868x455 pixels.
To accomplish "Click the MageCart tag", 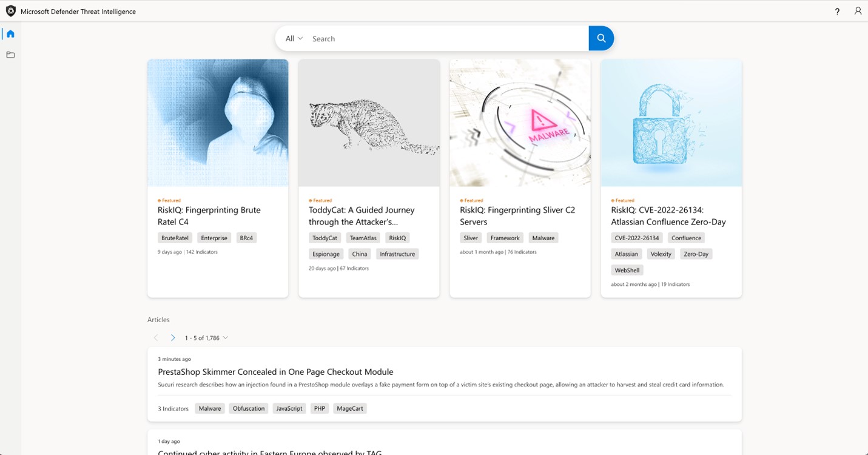I will click(349, 408).
